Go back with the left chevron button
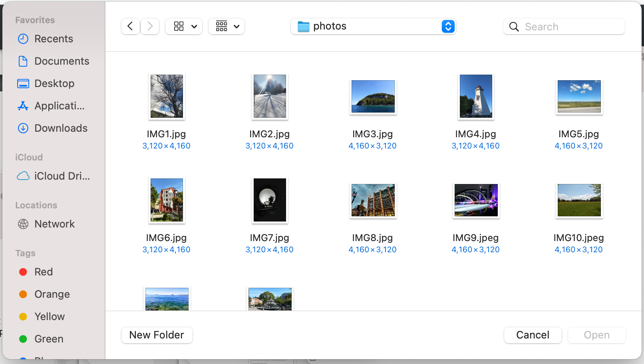Screen dimensions: 644x364 pos(130,26)
